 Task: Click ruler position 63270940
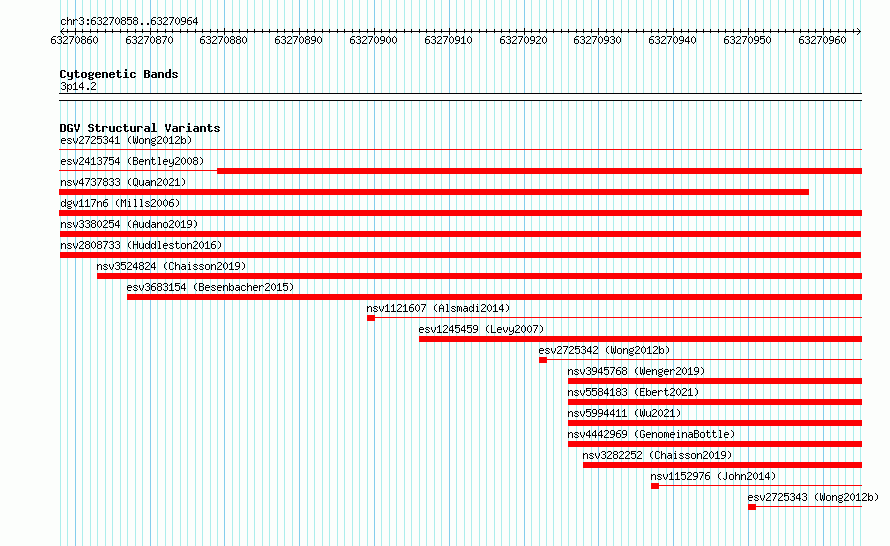(x=673, y=40)
